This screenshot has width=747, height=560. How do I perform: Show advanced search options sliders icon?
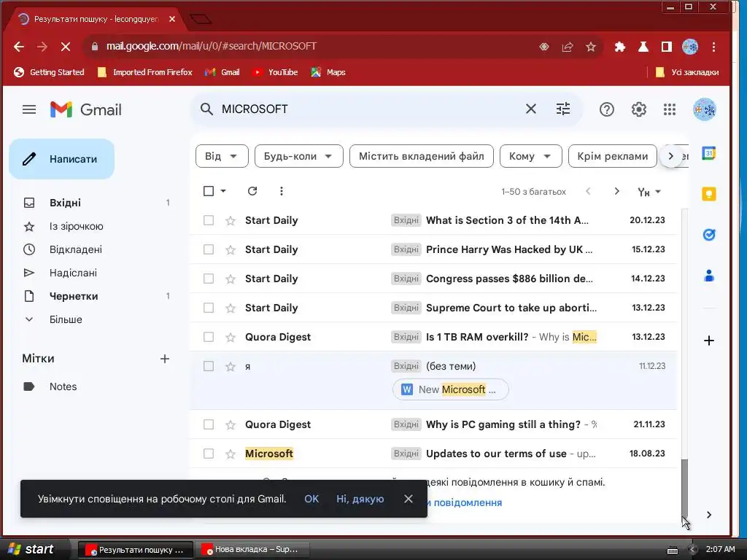pyautogui.click(x=563, y=109)
